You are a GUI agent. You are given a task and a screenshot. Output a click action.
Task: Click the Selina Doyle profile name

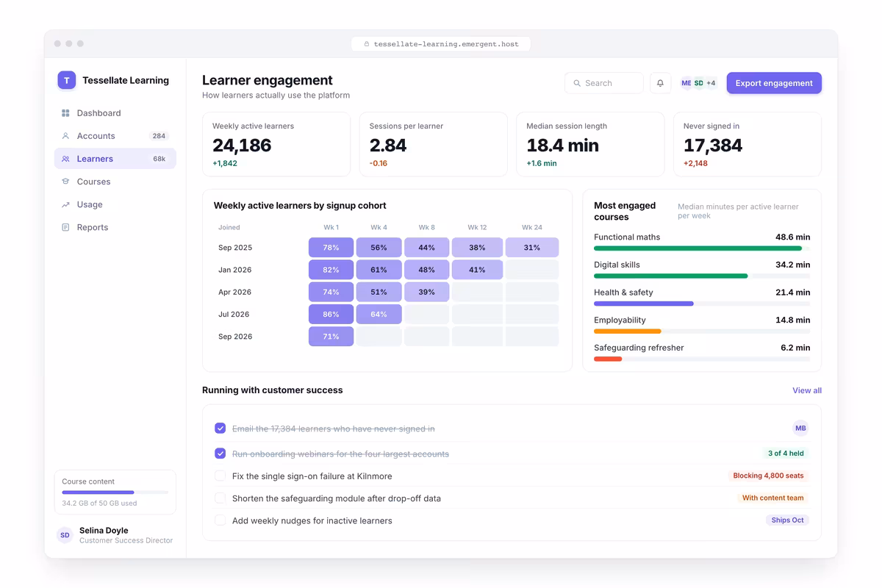pyautogui.click(x=104, y=530)
